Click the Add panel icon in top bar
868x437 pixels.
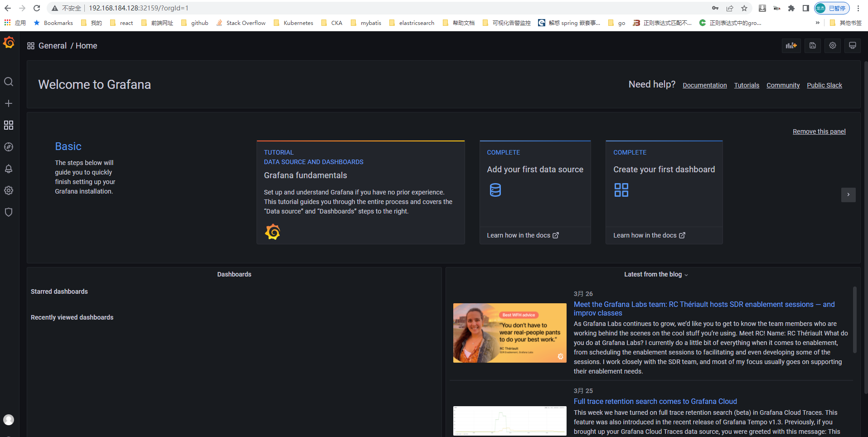(791, 45)
